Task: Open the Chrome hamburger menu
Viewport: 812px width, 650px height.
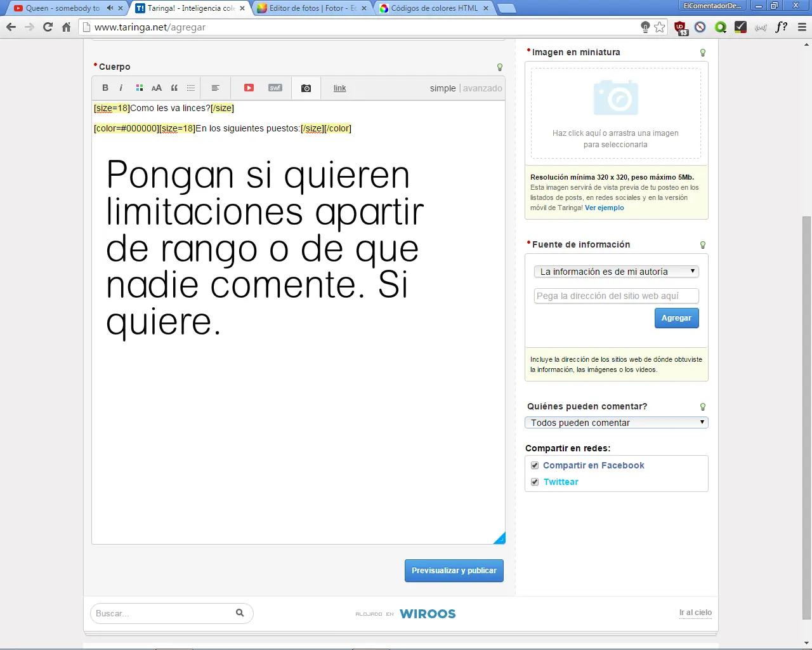Action: click(x=802, y=27)
